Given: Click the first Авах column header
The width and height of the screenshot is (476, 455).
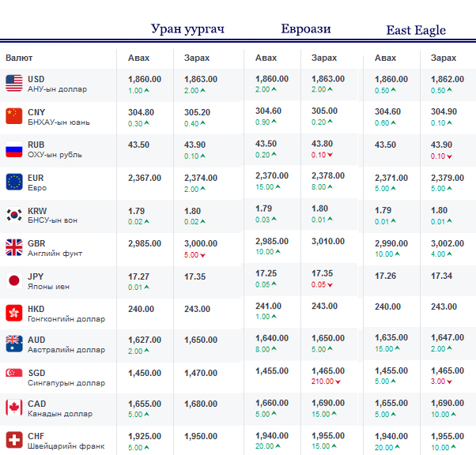Looking at the screenshot, I should click(138, 58).
